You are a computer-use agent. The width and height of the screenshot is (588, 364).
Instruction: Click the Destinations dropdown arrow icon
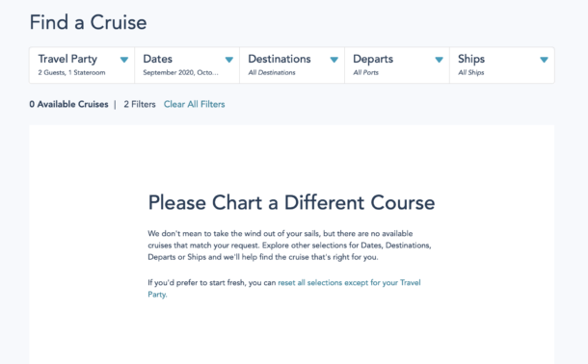(x=334, y=60)
